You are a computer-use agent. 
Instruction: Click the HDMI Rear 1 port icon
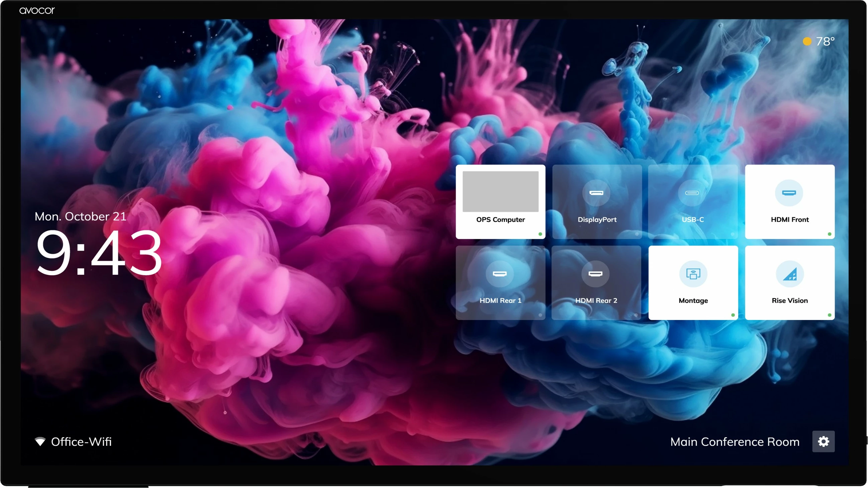pyautogui.click(x=499, y=273)
